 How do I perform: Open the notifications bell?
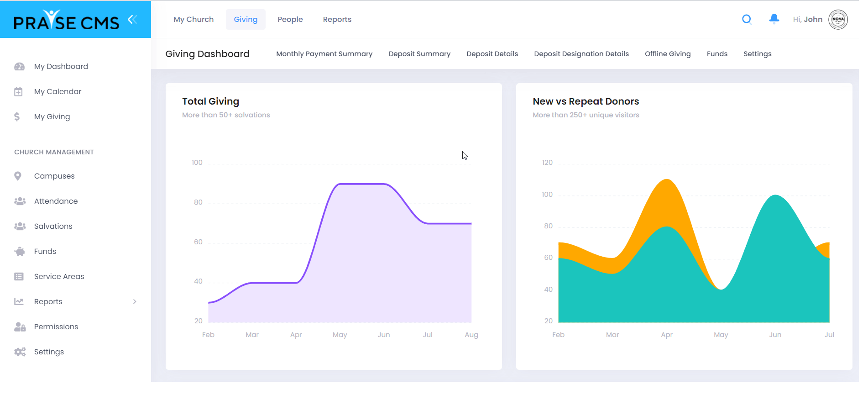pos(774,19)
